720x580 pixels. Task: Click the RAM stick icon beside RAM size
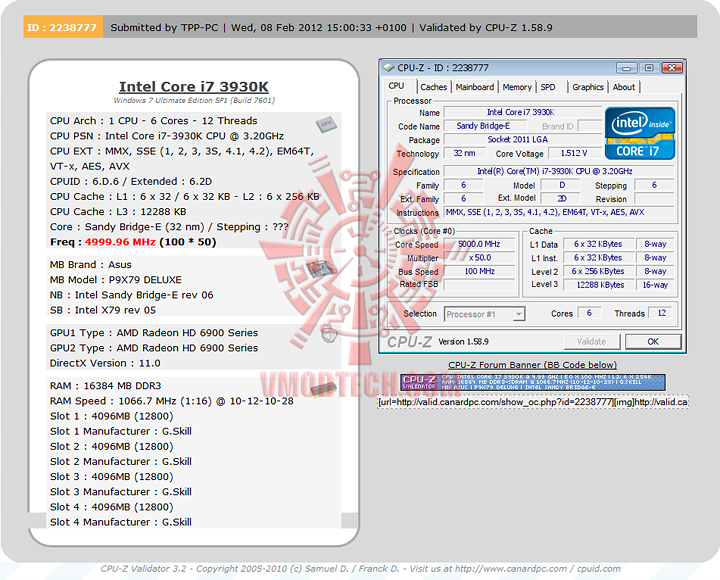324,389
